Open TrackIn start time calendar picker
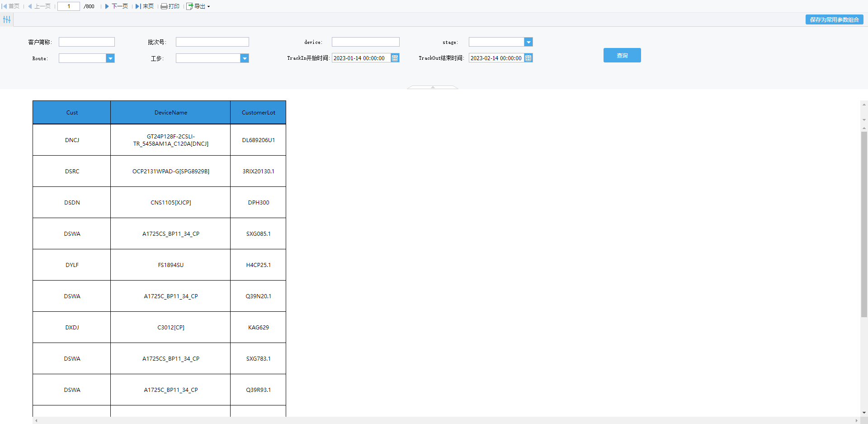Viewport: 868px width, 424px height. [395, 58]
